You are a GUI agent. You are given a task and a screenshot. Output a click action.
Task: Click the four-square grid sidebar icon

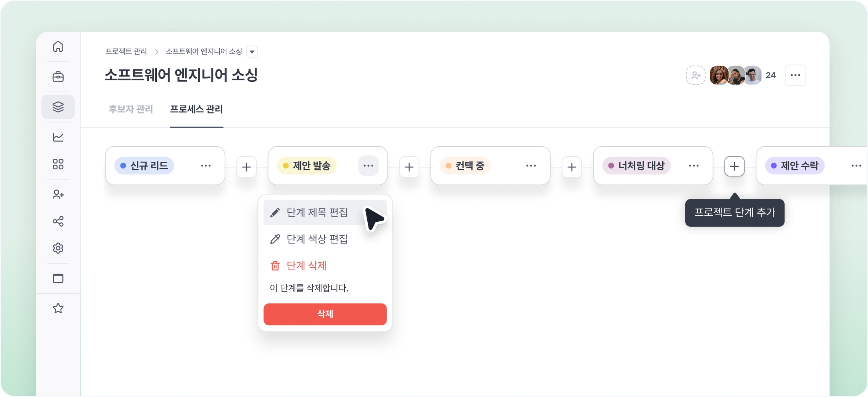(x=58, y=164)
